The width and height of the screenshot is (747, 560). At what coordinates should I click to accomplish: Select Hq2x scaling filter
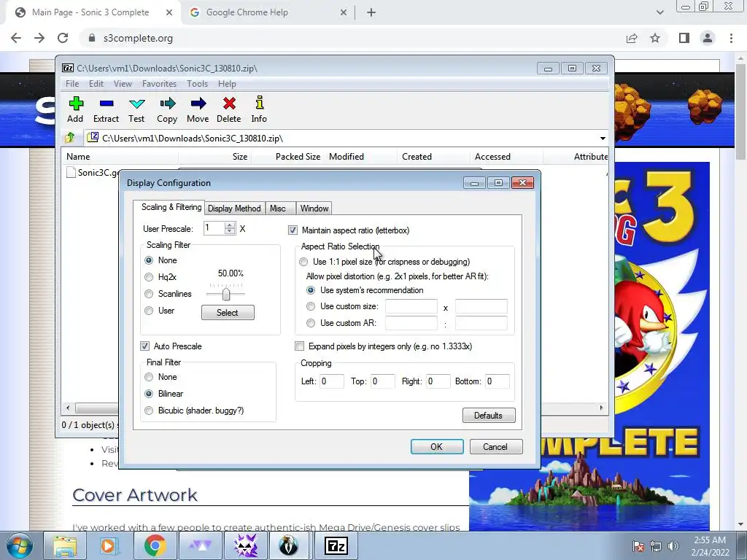[x=149, y=276]
